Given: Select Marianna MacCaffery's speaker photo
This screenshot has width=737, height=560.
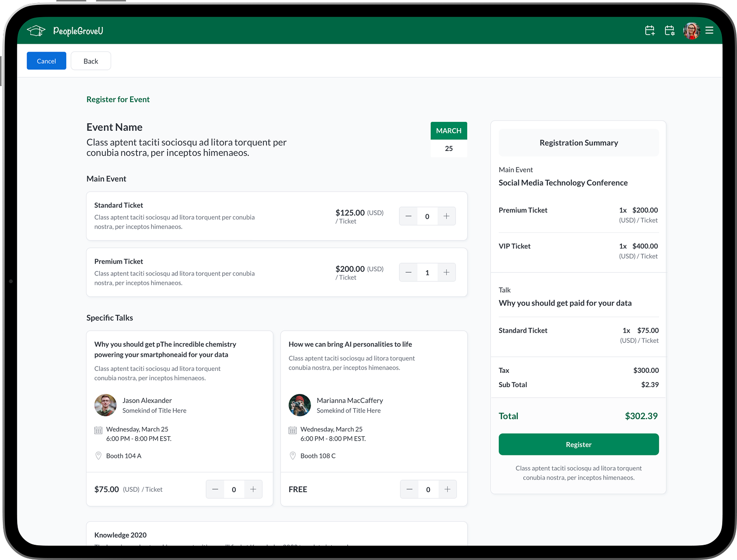Looking at the screenshot, I should (300, 405).
